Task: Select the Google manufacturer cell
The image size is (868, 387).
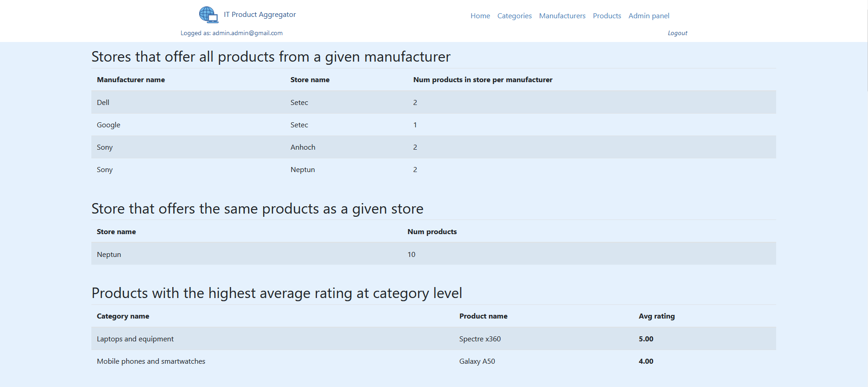Action: 109,125
